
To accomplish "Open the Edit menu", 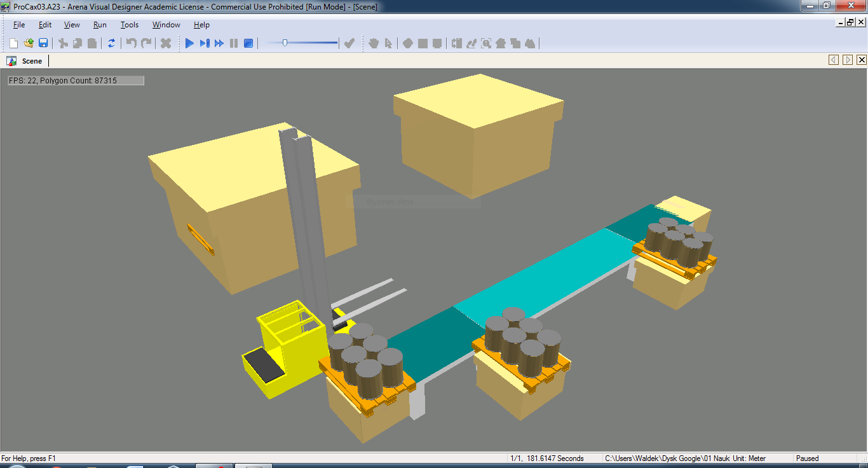I will pyautogui.click(x=45, y=25).
